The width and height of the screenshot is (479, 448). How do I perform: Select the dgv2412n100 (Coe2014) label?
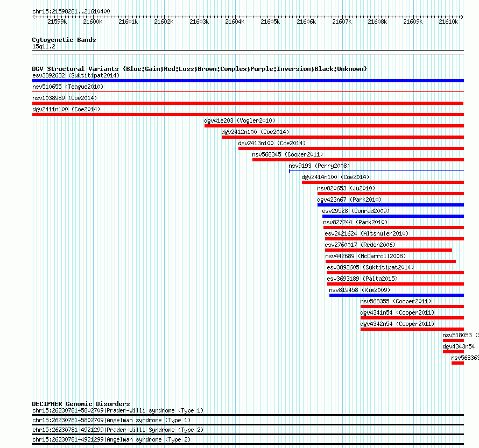[255, 132]
